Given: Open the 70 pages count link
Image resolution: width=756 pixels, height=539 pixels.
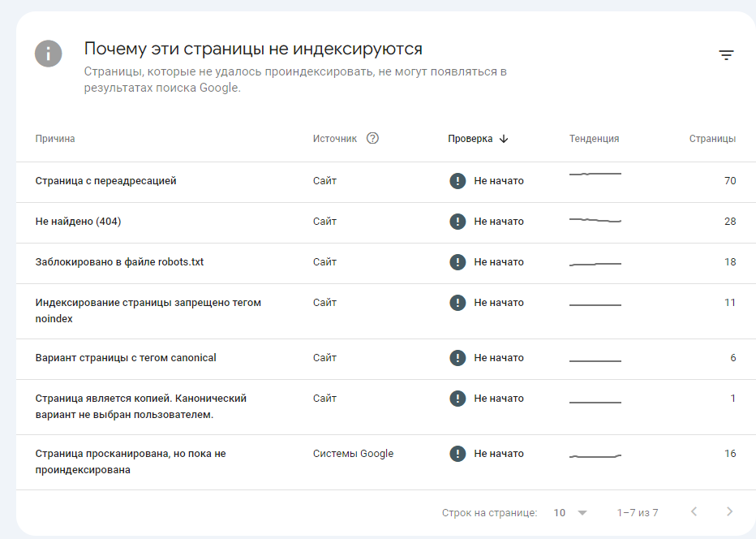Looking at the screenshot, I should [728, 180].
